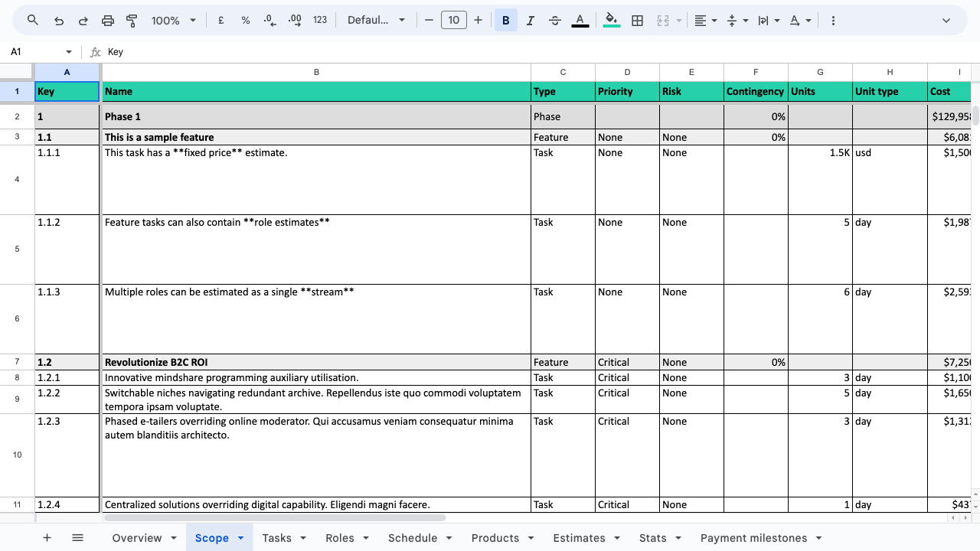Viewport: 980px width, 551px height.
Task: Open the all sheets list
Action: 77,538
